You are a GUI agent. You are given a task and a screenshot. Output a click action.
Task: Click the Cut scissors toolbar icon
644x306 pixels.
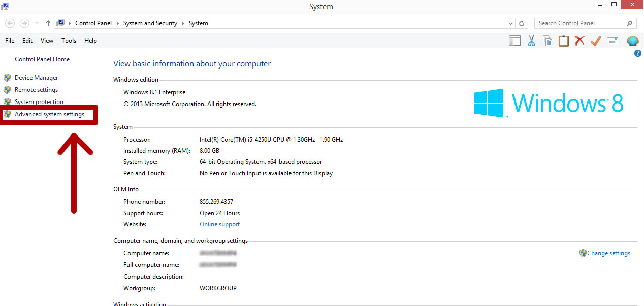(531, 41)
